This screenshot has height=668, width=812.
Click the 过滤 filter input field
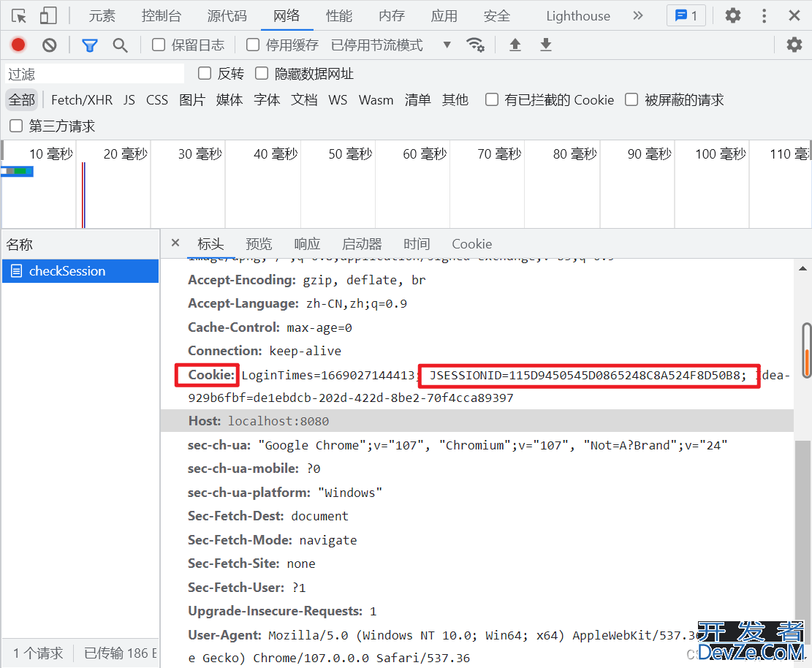pos(95,74)
